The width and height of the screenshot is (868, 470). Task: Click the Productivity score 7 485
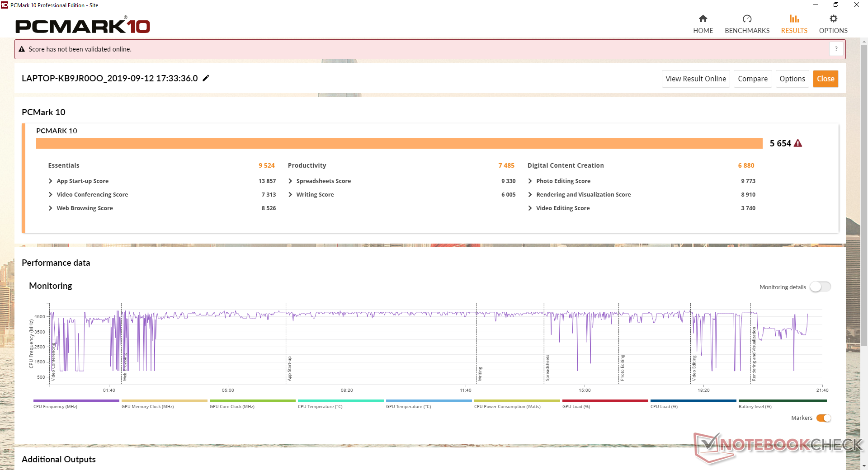pyautogui.click(x=506, y=165)
